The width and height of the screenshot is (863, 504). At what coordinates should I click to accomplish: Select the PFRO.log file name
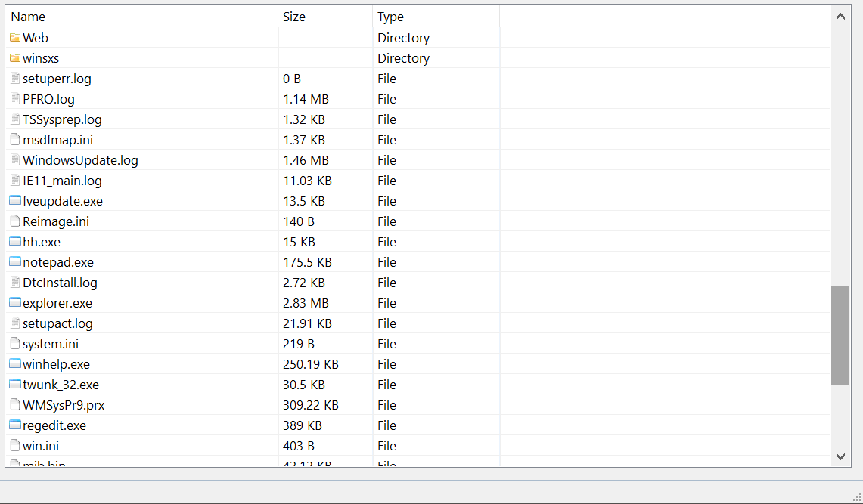coord(49,100)
